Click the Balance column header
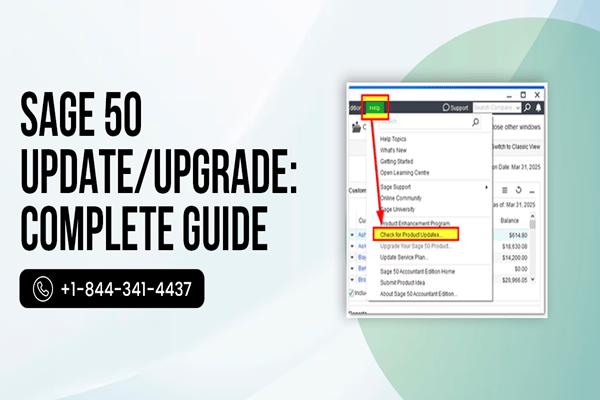This screenshot has width=600, height=400. pyautogui.click(x=509, y=220)
